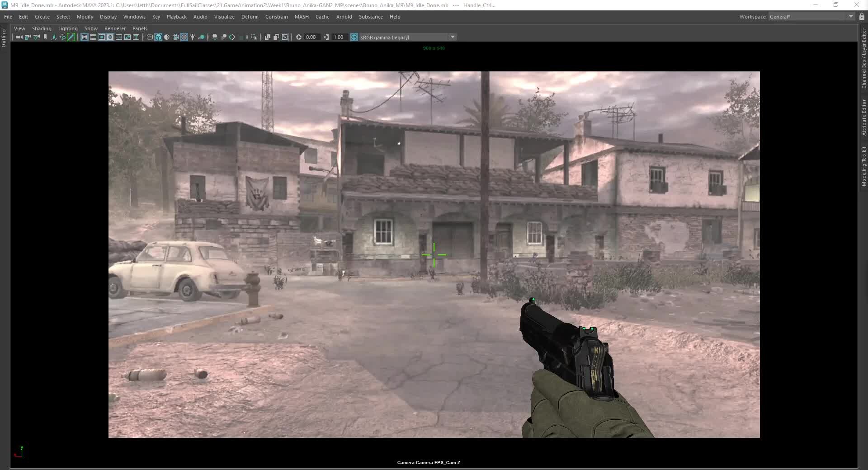Open the sRGB gamma (legacy) view transform dropdown
This screenshot has height=470, width=868.
(453, 37)
